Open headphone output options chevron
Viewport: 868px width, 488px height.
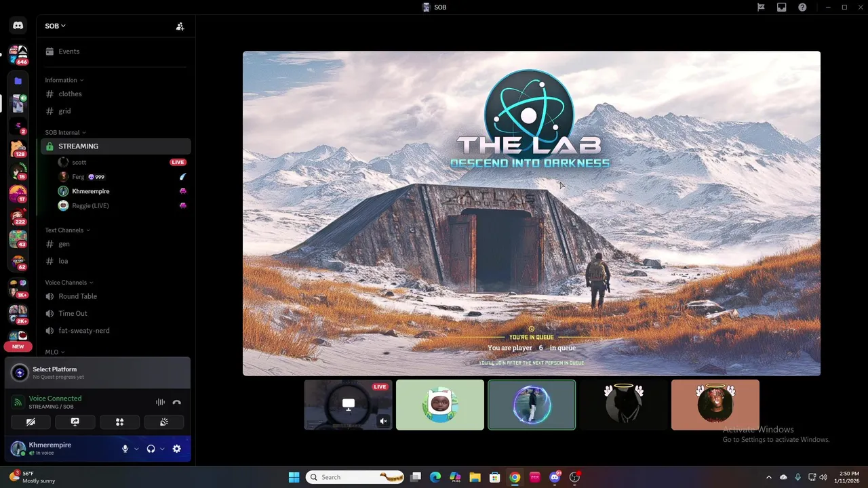pyautogui.click(x=162, y=449)
